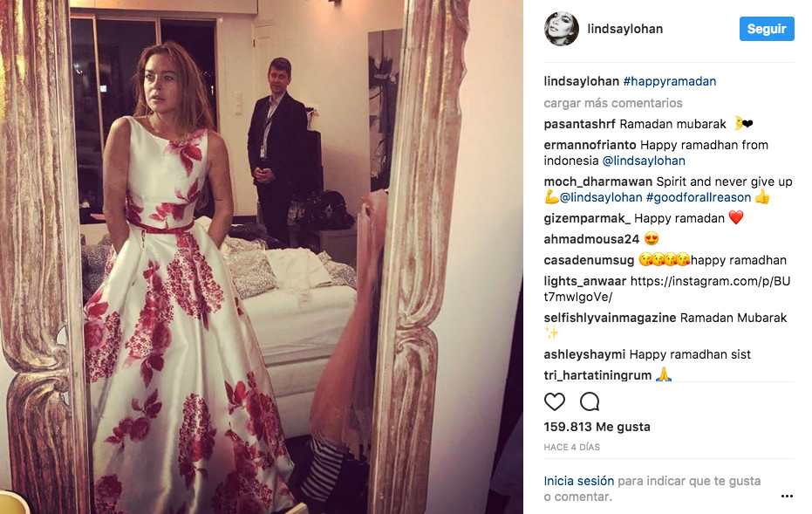Screen dimensions: 812x514
Task: Open the #happyramadan hashtag
Action: click(x=670, y=81)
